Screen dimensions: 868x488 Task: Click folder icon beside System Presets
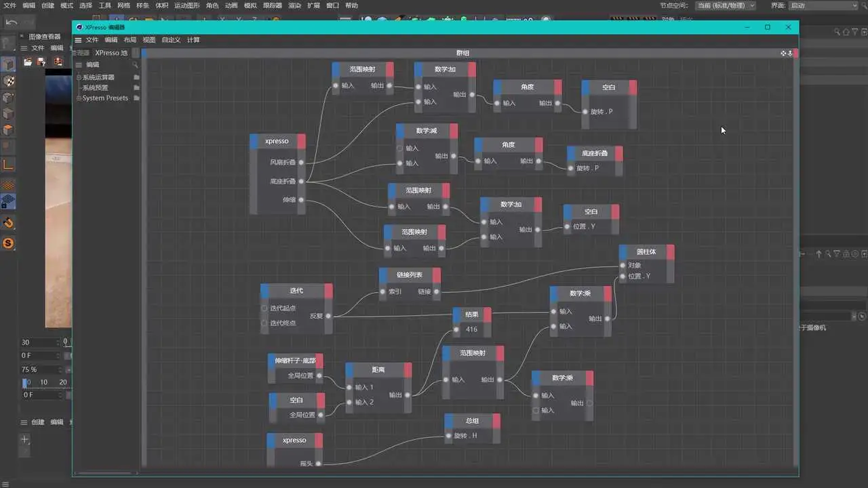(136, 98)
